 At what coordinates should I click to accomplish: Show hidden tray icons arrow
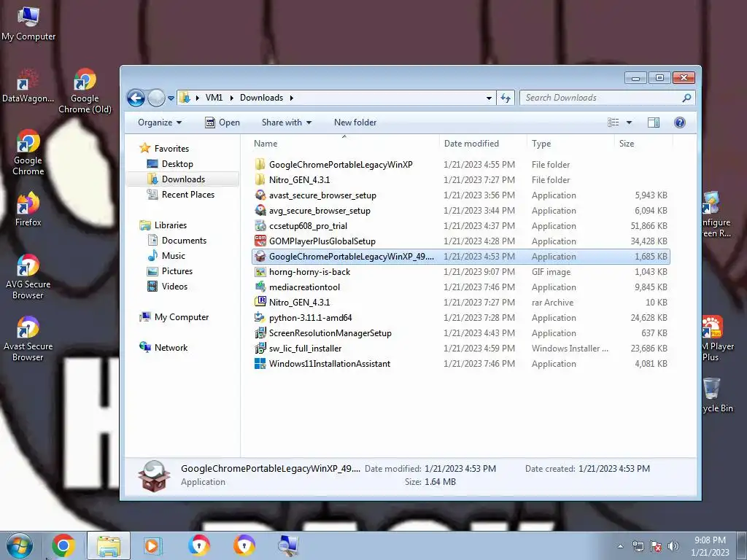620,546
